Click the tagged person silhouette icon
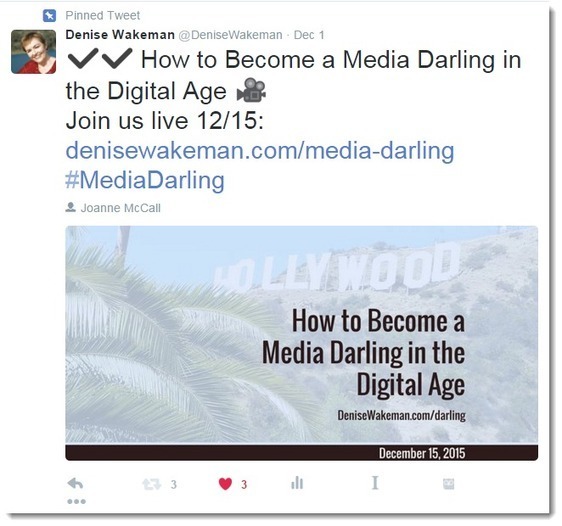562x526 pixels. click(71, 207)
